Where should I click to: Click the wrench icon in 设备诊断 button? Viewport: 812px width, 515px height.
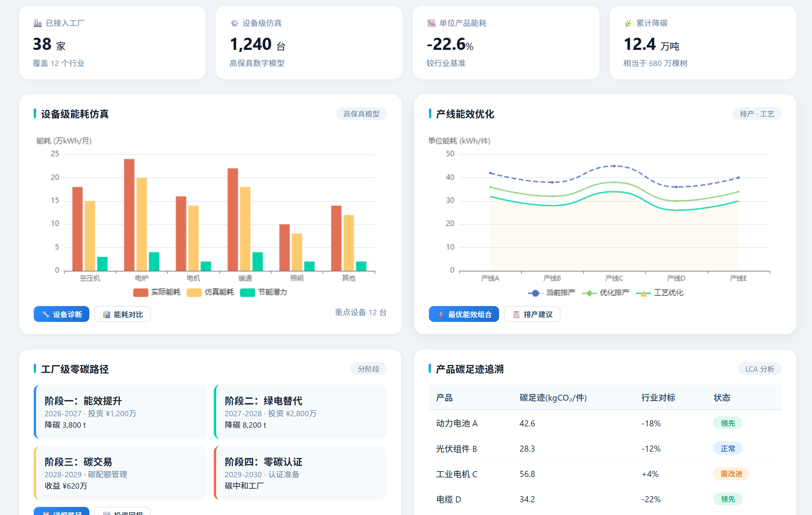click(46, 314)
